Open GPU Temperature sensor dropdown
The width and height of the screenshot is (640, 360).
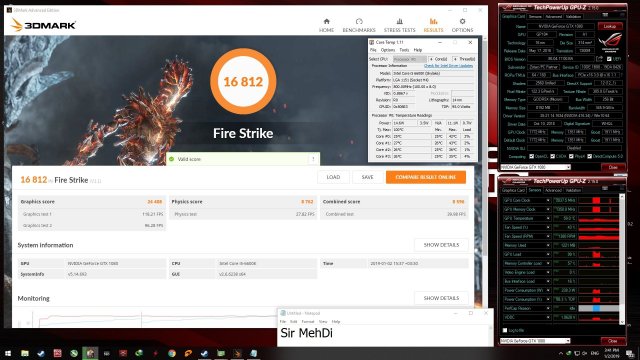point(548,218)
